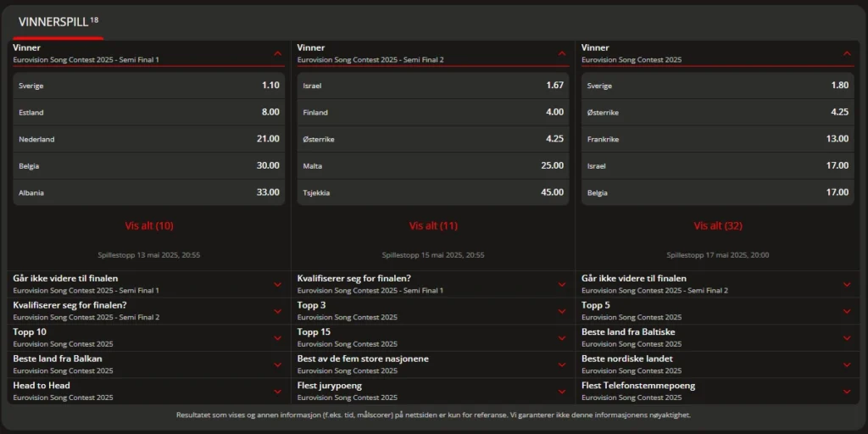Bet on Sverige at 1.80 to win final
868x434 pixels.
pos(717,86)
